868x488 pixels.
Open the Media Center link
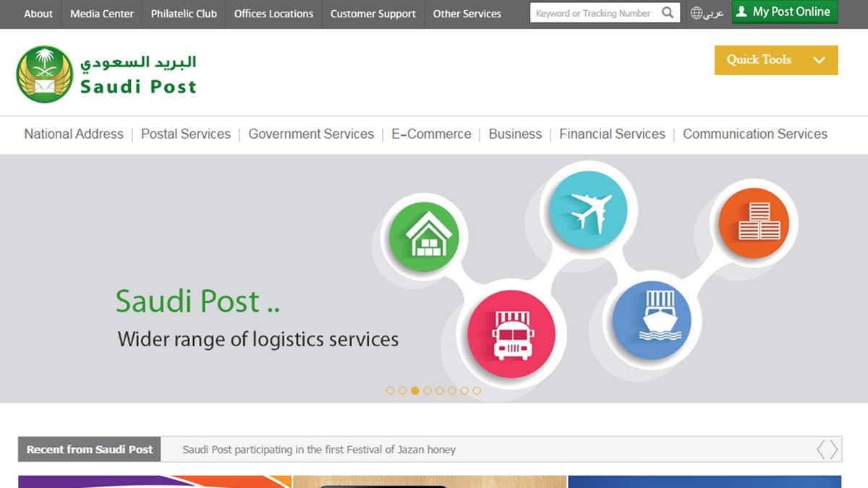102,14
